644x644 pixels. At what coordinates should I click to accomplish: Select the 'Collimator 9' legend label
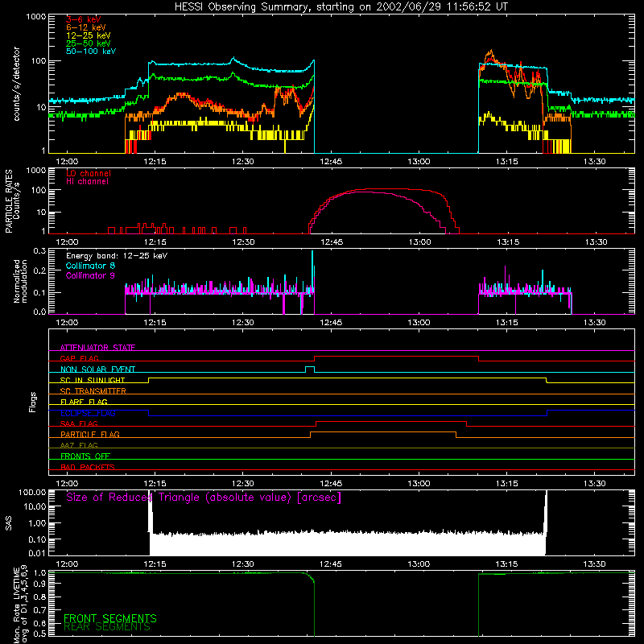(90, 275)
